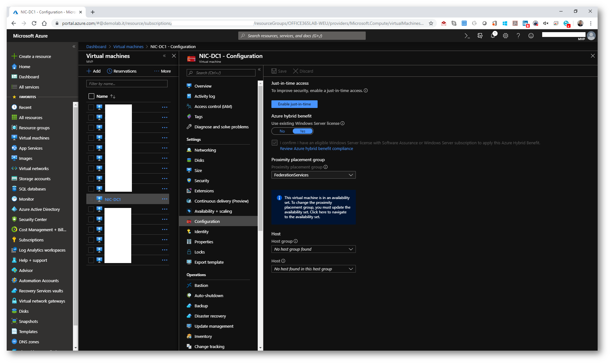
Task: Click the resource menu scrollbar down arrow
Action: pyautogui.click(x=261, y=348)
